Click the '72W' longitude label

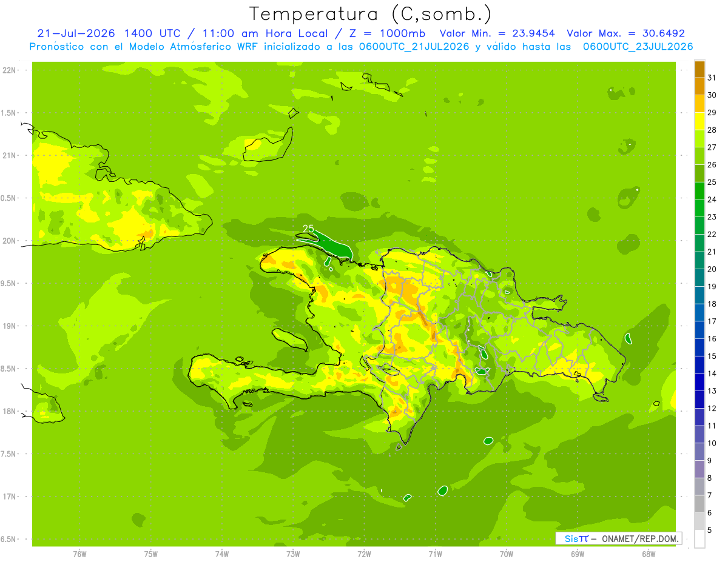[x=364, y=554]
